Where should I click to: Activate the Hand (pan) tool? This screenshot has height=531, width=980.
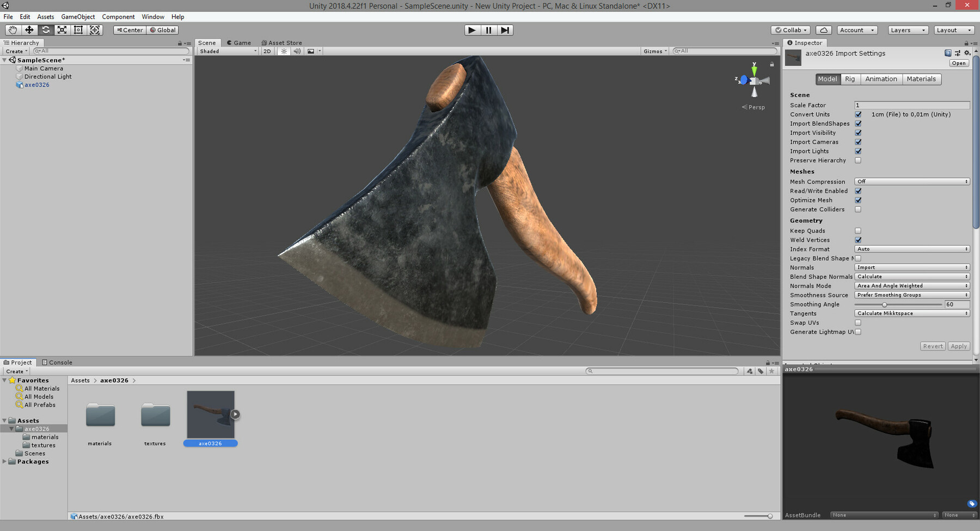13,30
